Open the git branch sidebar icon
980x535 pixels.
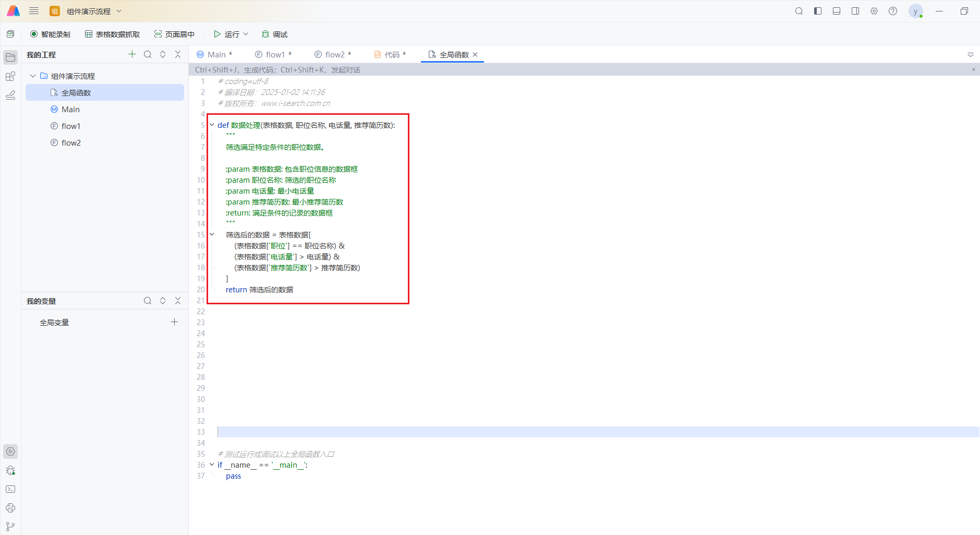tap(10, 527)
